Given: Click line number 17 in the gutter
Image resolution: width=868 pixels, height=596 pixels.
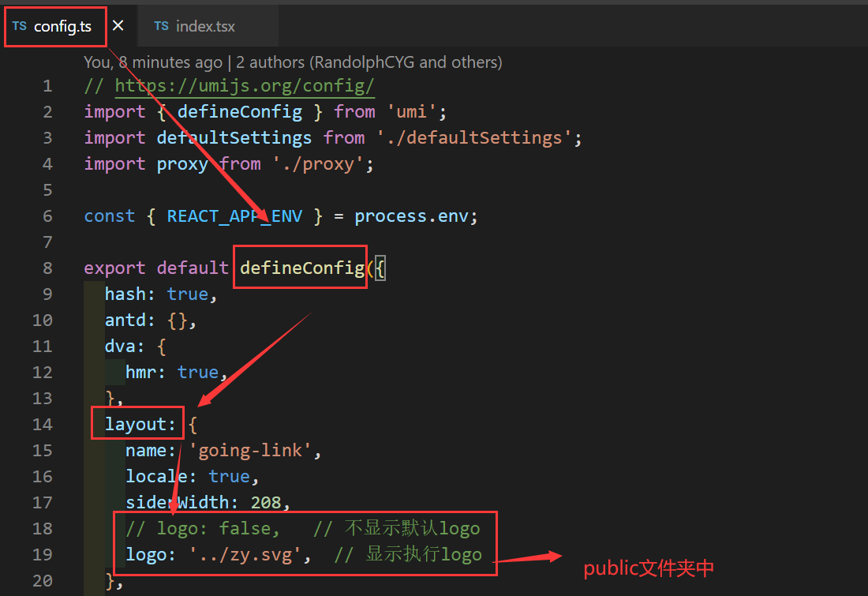Looking at the screenshot, I should click(43, 502).
